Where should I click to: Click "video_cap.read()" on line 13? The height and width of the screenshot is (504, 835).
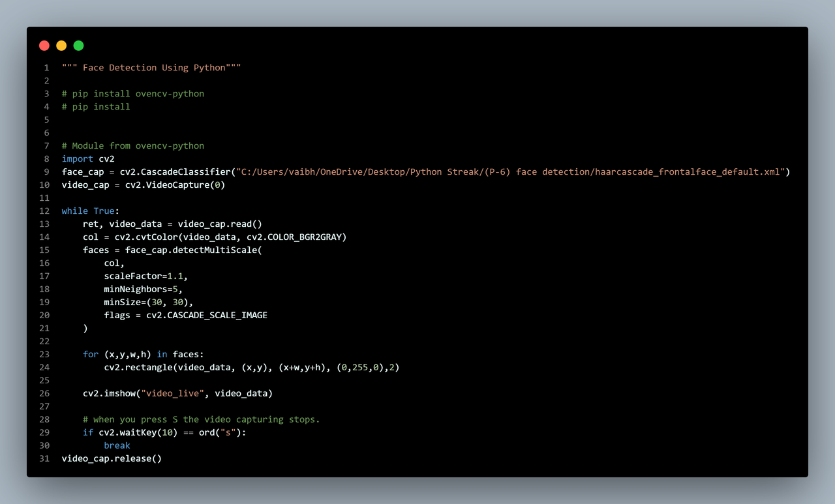220,224
